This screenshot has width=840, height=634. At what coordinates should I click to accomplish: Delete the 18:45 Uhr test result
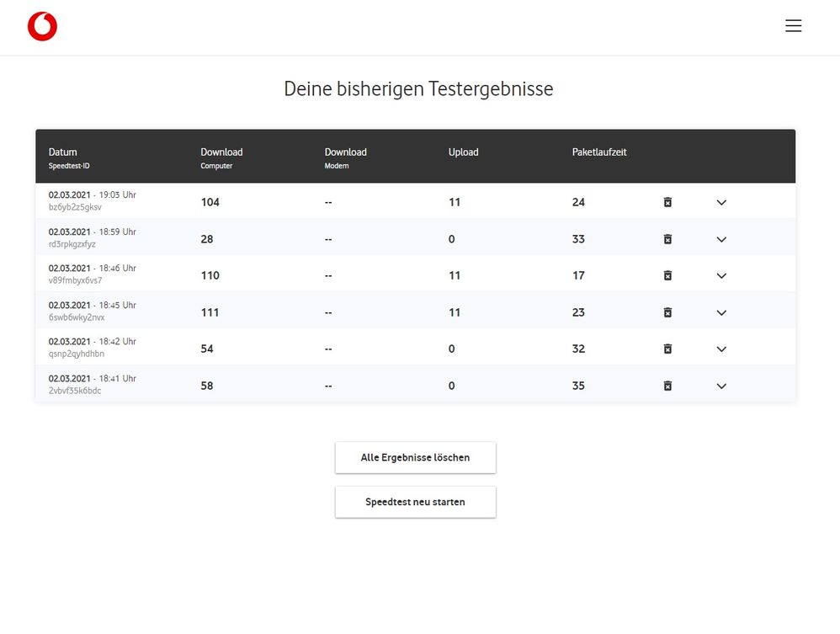click(667, 312)
